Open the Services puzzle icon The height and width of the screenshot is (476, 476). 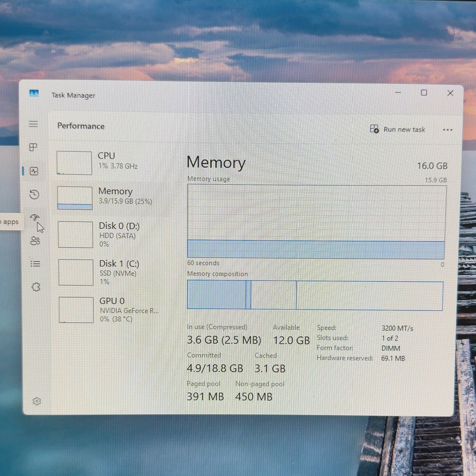(x=36, y=287)
